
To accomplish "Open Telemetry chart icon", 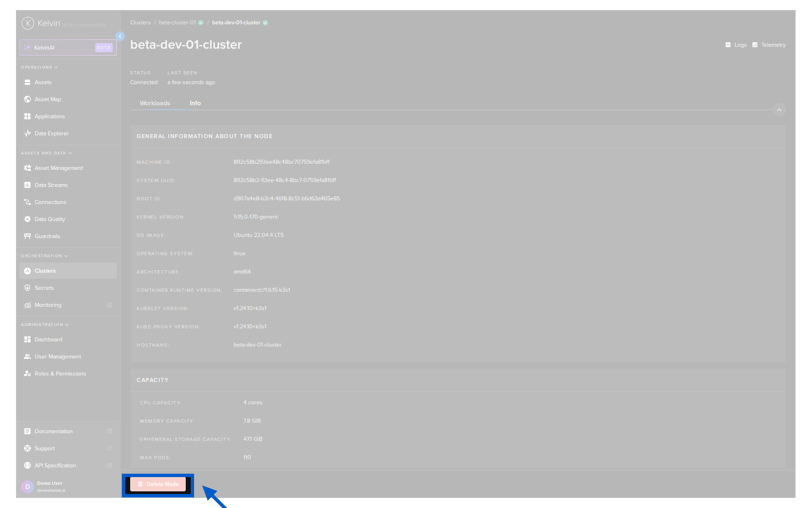I will click(x=755, y=45).
